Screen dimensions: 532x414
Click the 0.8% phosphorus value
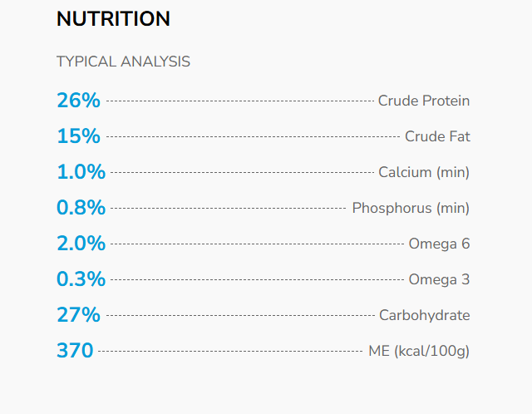81,208
